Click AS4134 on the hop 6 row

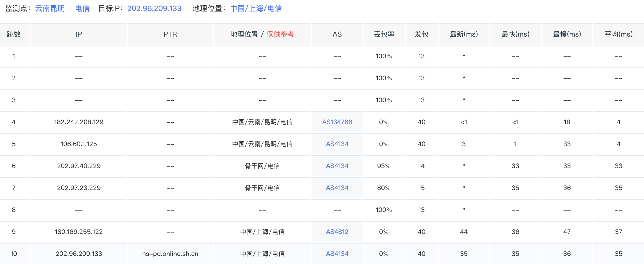point(337,166)
